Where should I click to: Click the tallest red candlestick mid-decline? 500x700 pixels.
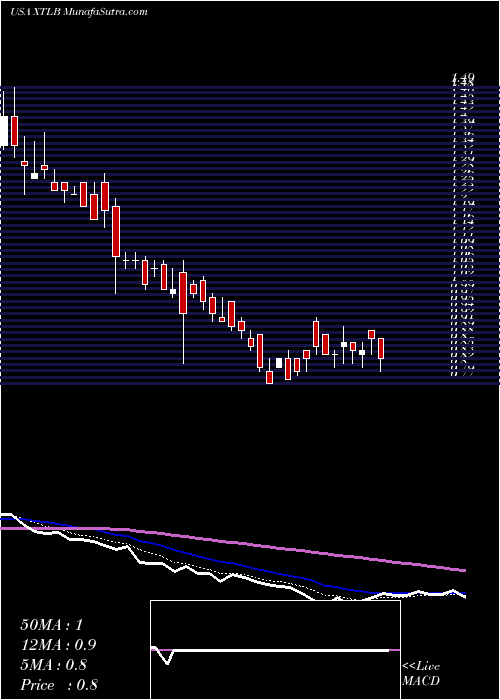116,231
